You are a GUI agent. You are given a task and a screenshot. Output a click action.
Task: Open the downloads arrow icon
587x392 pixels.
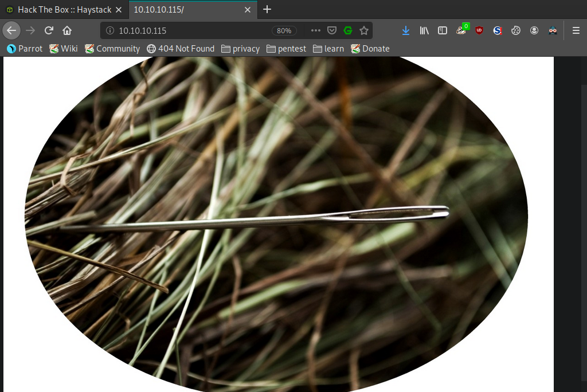coord(406,31)
